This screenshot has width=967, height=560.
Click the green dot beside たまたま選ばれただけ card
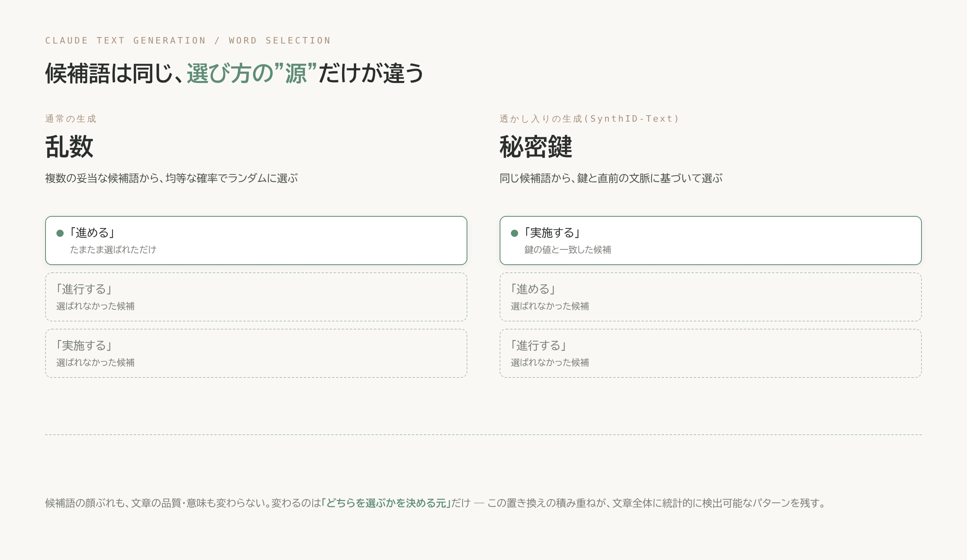click(x=60, y=233)
